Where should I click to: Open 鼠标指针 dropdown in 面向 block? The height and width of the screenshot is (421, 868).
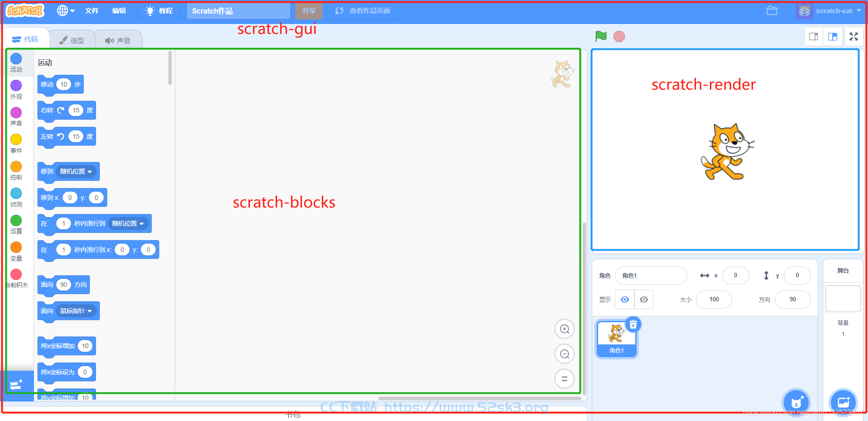(76, 311)
